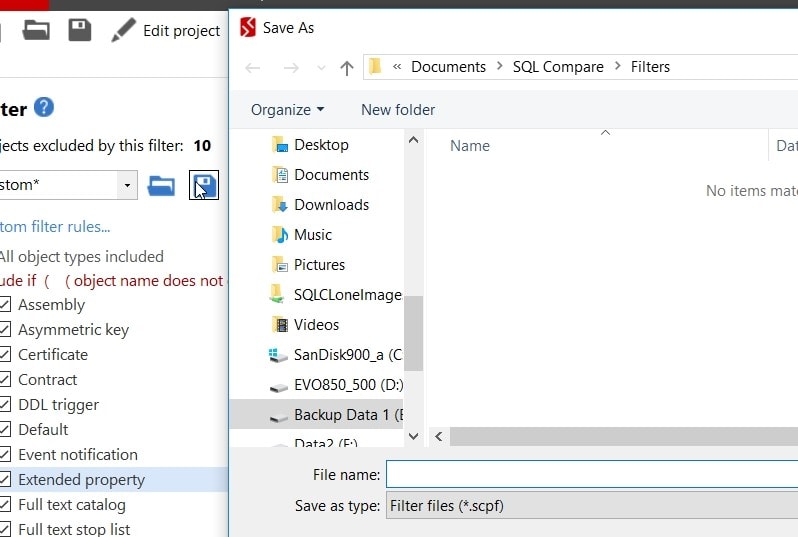This screenshot has width=798, height=537.
Task: Click the open filter blue folder icon
Action: pyautogui.click(x=161, y=185)
